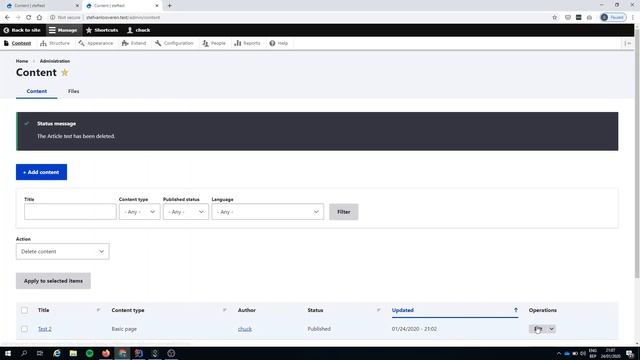Open the Content admin menu item
This screenshot has height=360, width=640.
click(x=18, y=43)
